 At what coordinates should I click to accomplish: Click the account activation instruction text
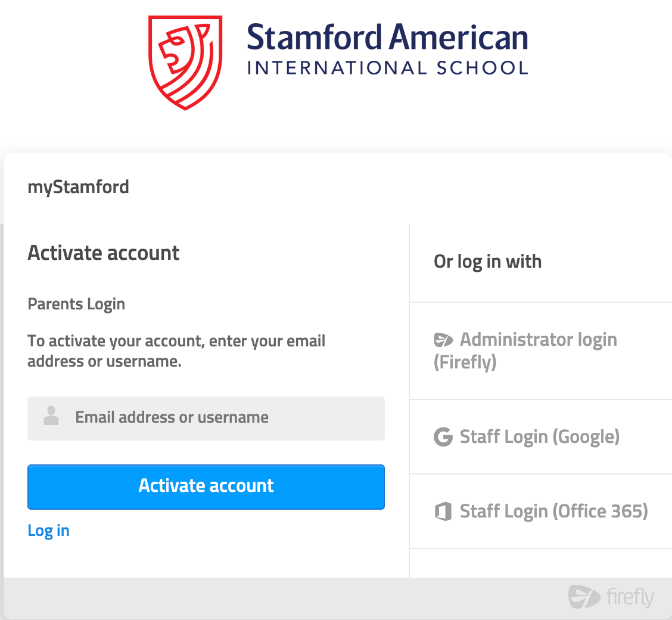[176, 351]
